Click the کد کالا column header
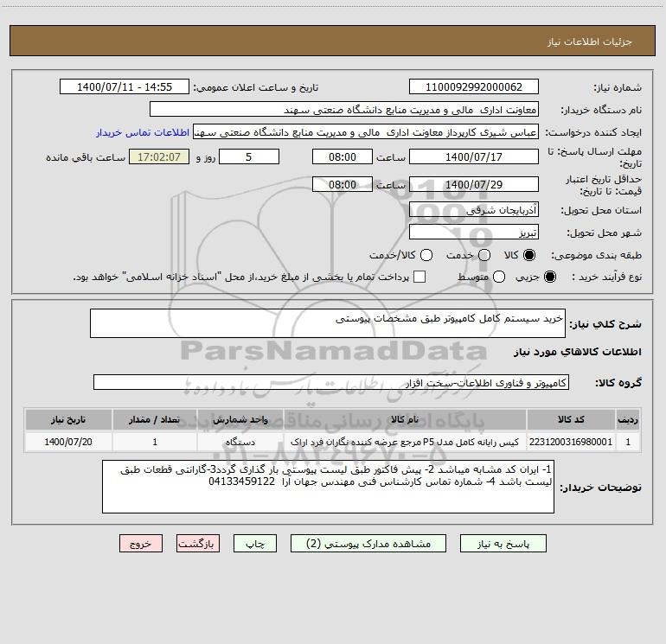 click(571, 420)
